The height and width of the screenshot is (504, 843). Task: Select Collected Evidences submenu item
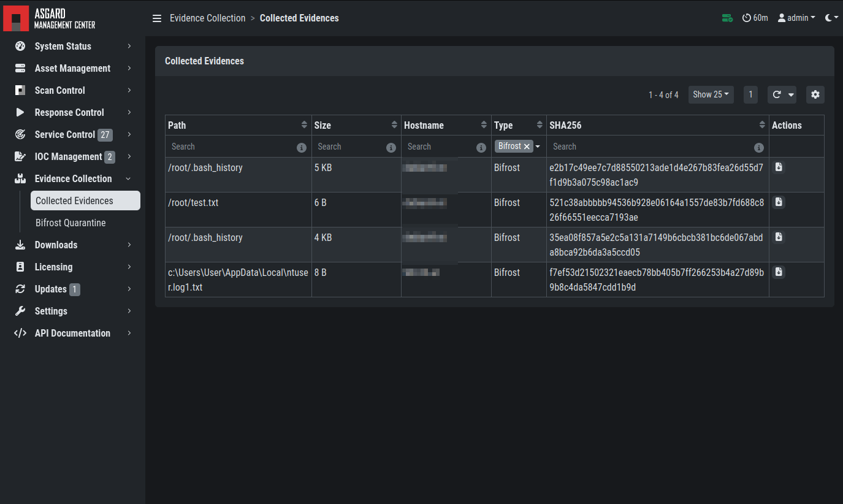(85, 200)
